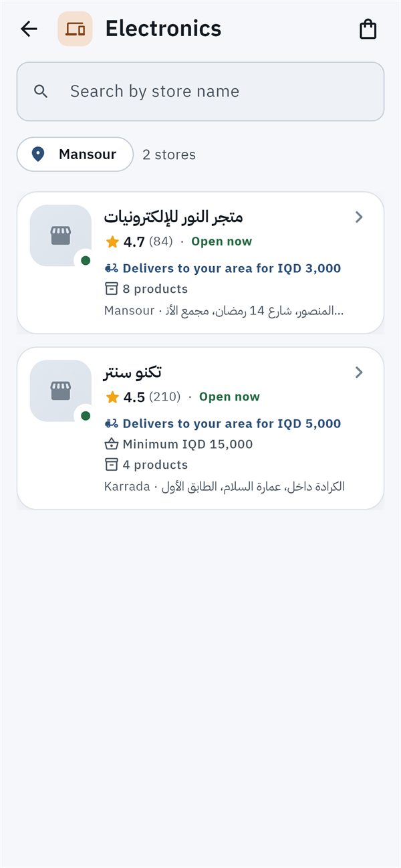Image resolution: width=401 pixels, height=868 pixels.
Task: Click the delivery scooter icon for IQD 5,000
Action: pyautogui.click(x=112, y=423)
